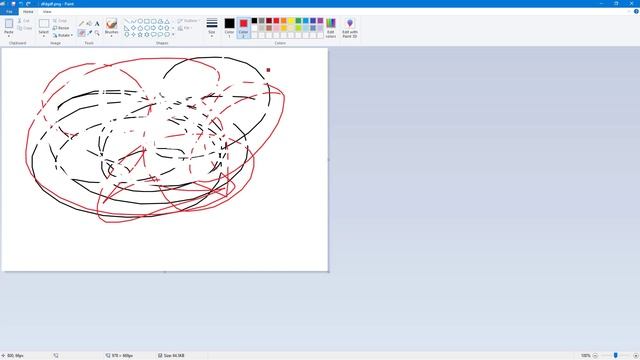Screen dimensions: 640x360
Task: Choose the Rounded rectangle shape
Action: click(x=153, y=21)
